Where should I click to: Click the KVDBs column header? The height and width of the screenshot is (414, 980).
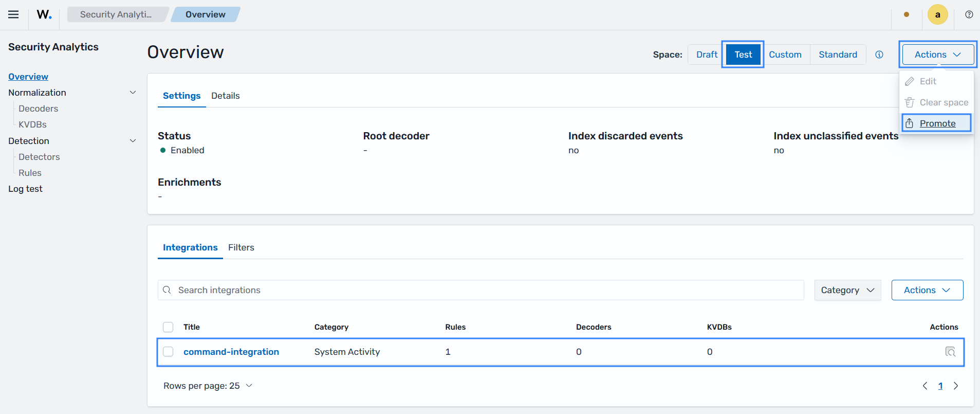(x=719, y=327)
